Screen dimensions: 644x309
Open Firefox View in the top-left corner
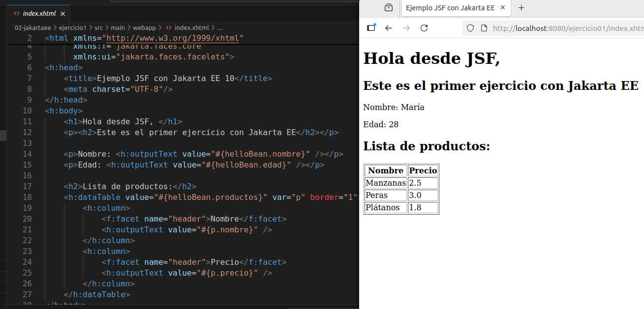pyautogui.click(x=388, y=8)
